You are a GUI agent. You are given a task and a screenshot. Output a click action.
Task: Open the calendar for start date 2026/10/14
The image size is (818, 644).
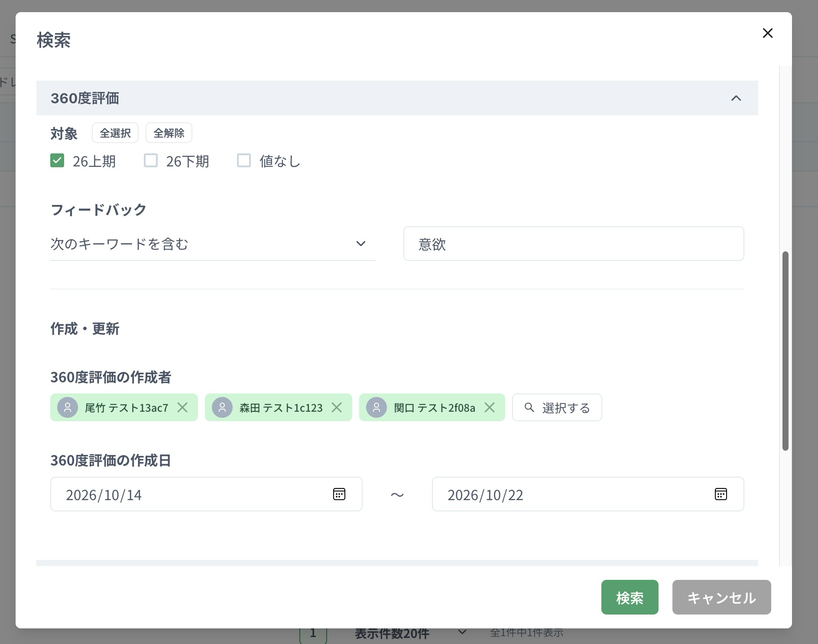click(339, 494)
